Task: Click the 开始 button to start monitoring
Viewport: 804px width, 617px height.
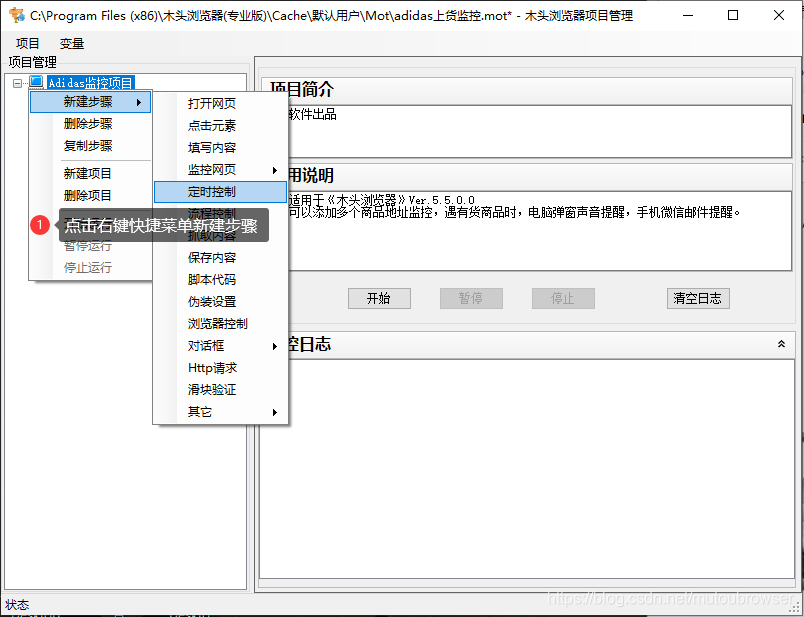Action: 379,298
